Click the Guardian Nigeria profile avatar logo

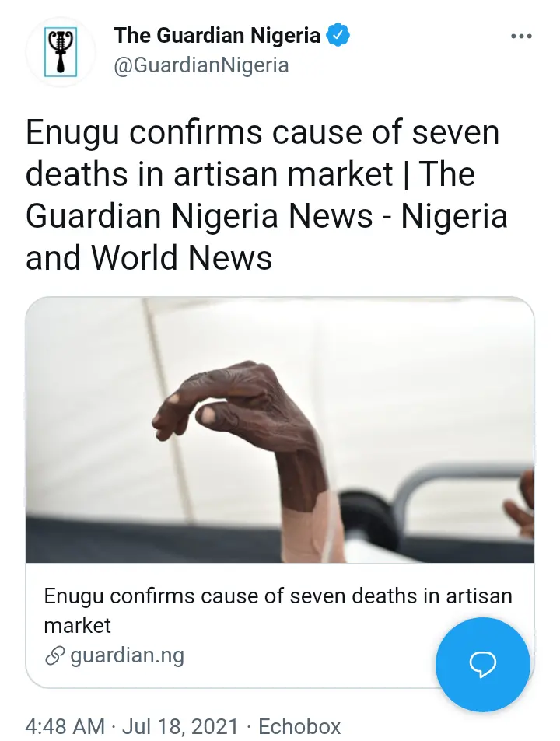pyautogui.click(x=61, y=51)
